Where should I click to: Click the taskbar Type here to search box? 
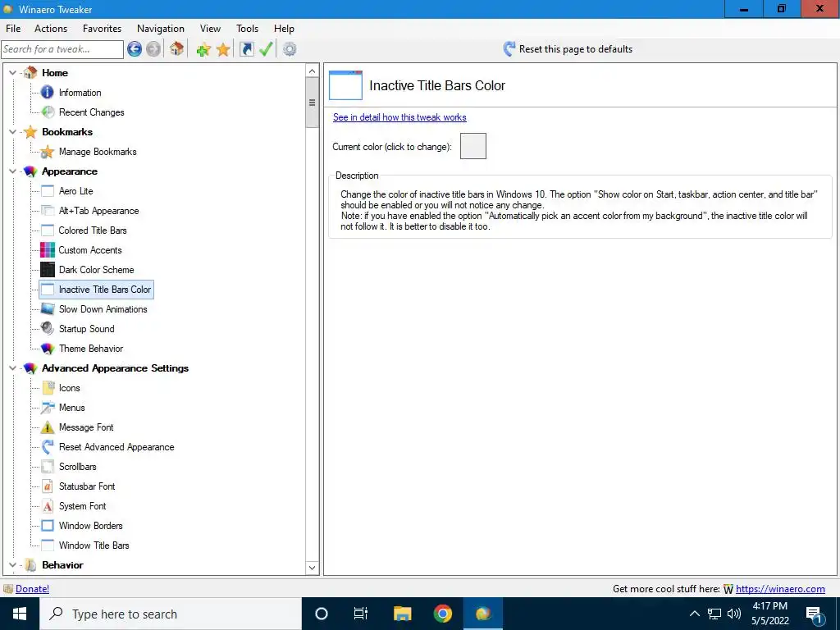(x=171, y=614)
